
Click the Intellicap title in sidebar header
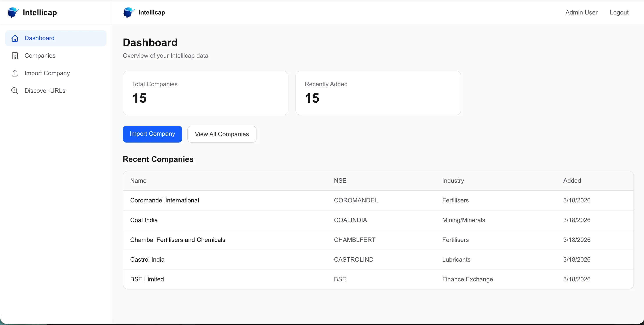40,12
